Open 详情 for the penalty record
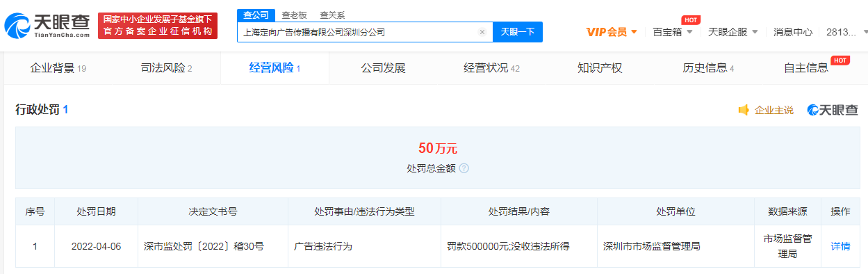 (840, 246)
